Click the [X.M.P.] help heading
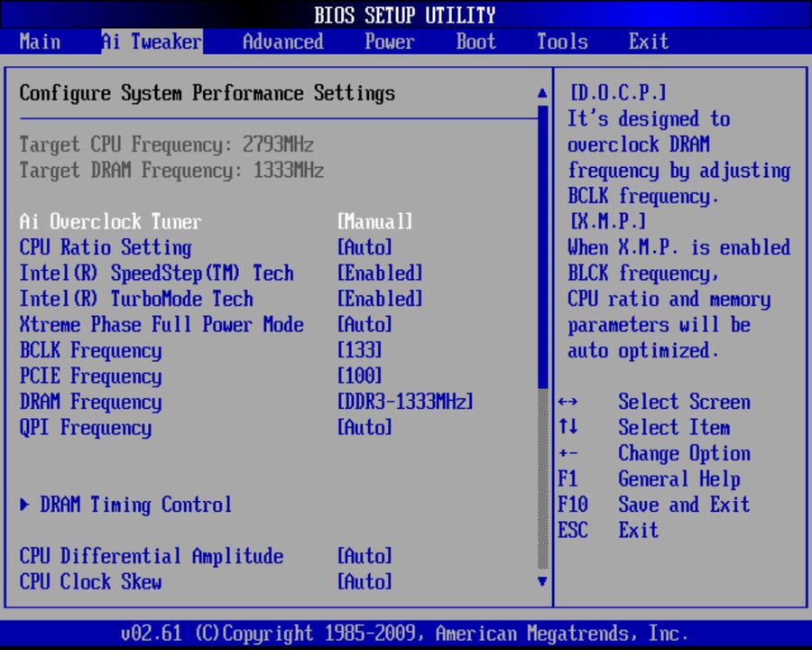The image size is (812, 650). pyautogui.click(x=608, y=222)
